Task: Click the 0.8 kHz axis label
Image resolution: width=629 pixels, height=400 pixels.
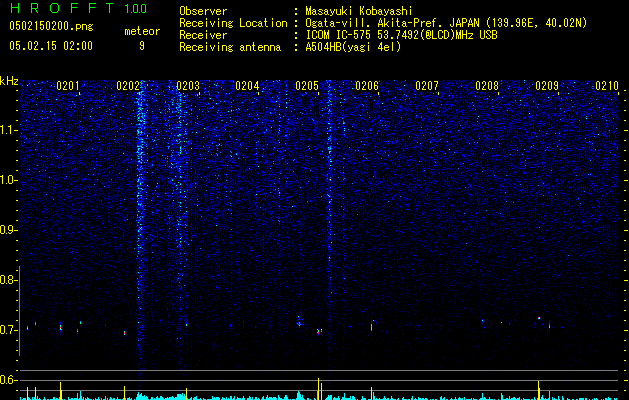Action: pyautogui.click(x=8, y=280)
